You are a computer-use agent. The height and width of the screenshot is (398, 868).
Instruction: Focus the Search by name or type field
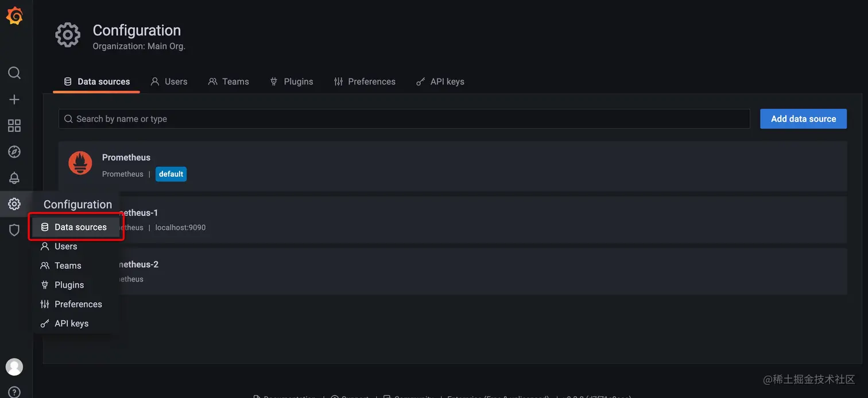(404, 119)
